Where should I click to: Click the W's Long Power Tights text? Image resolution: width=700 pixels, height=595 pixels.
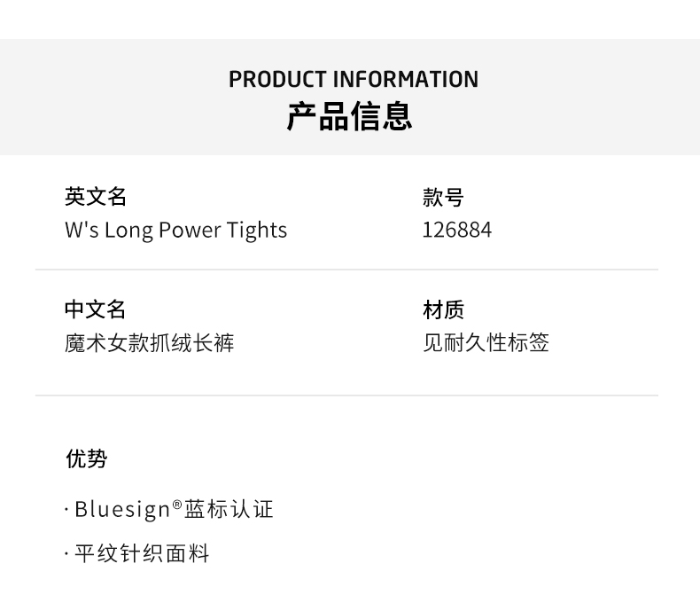pos(175,230)
